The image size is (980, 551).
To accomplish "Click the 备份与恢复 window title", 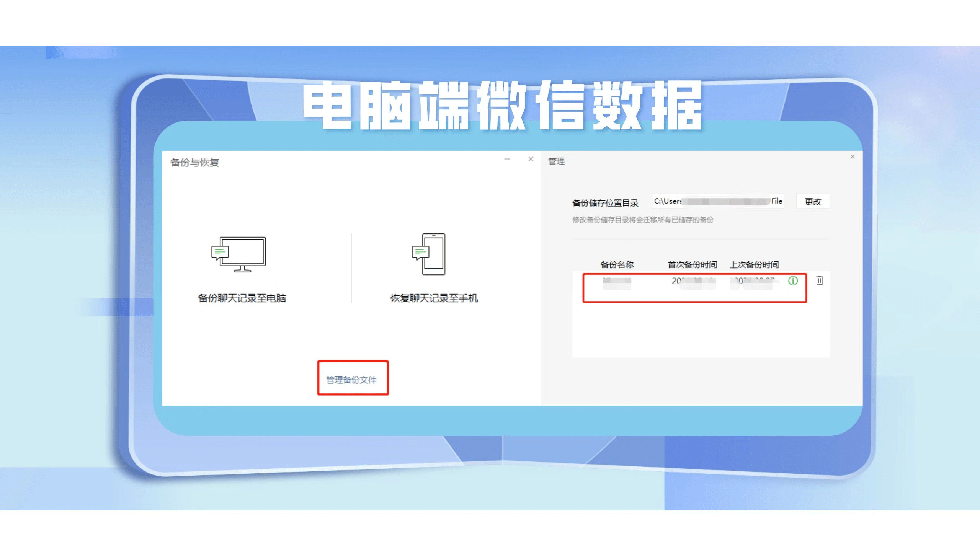I will click(x=194, y=163).
